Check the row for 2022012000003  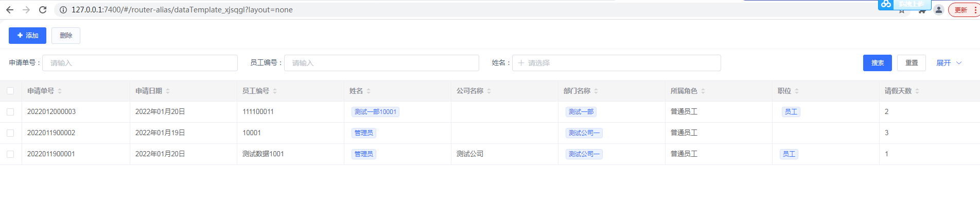click(x=10, y=112)
